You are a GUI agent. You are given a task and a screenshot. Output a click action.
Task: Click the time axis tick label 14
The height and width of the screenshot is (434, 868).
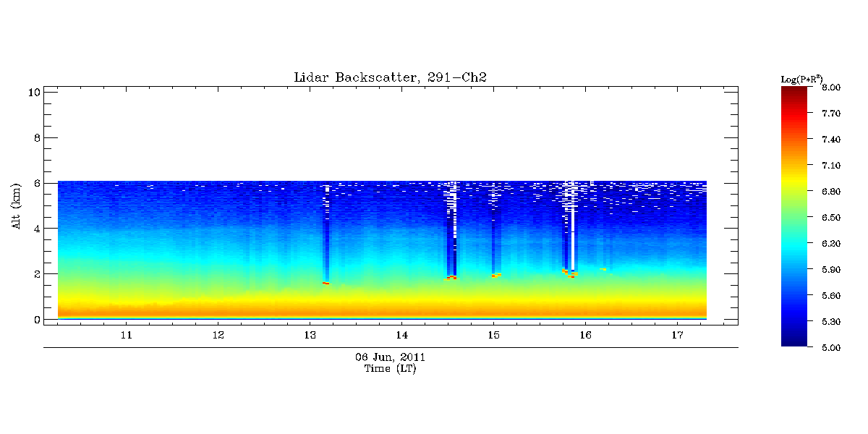point(401,336)
